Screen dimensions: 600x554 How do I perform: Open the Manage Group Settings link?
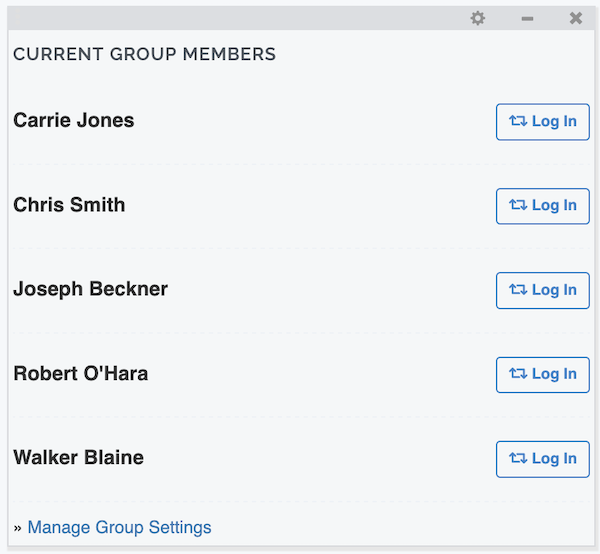tap(119, 527)
